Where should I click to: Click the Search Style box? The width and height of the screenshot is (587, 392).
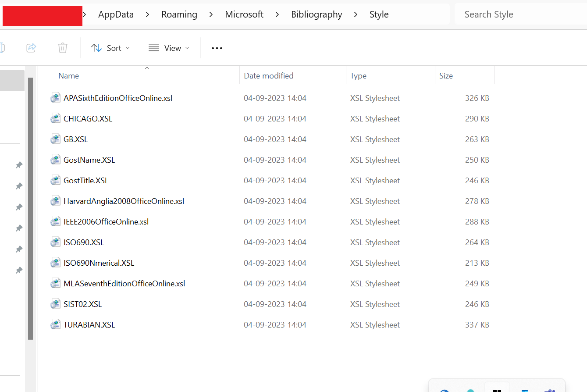[x=521, y=14]
